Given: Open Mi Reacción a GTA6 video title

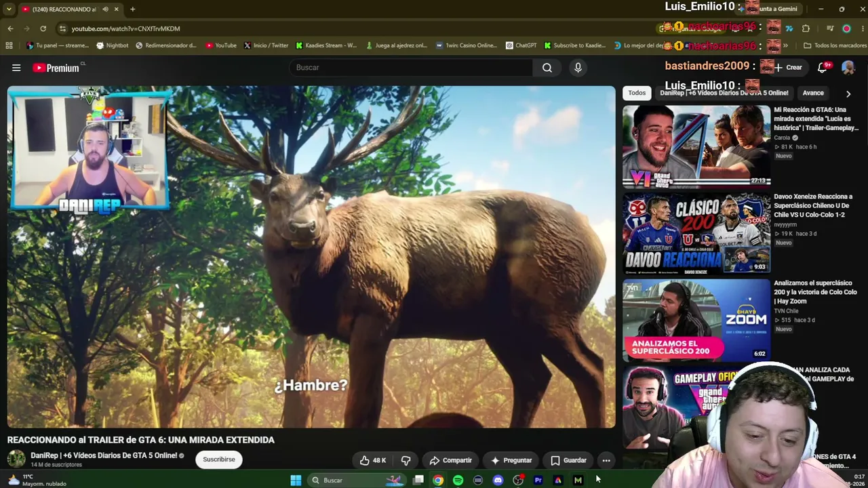Looking at the screenshot, I should 816,119.
